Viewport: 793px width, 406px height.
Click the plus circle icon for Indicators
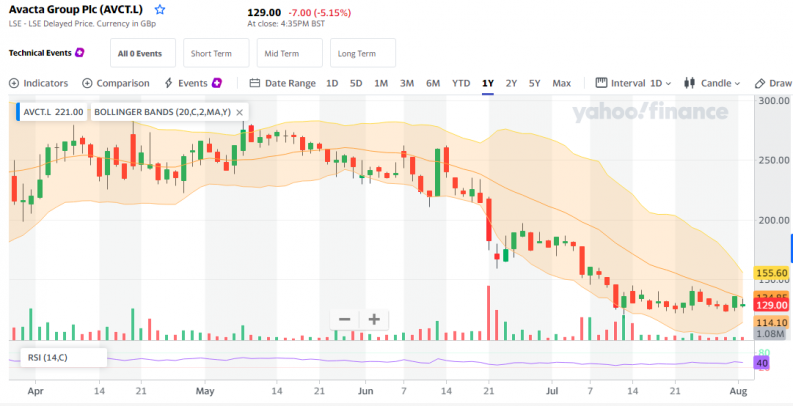point(14,83)
